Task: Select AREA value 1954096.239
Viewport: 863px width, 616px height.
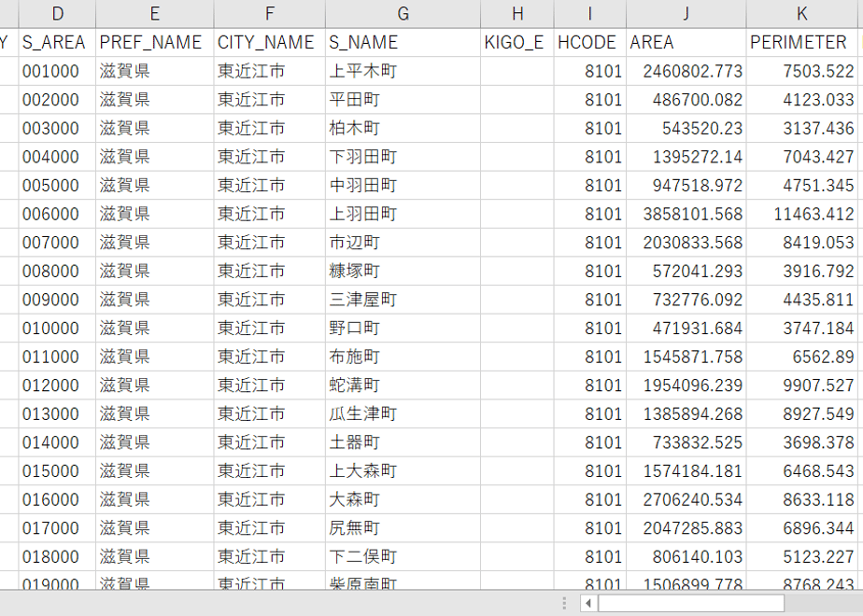Action: tap(686, 385)
